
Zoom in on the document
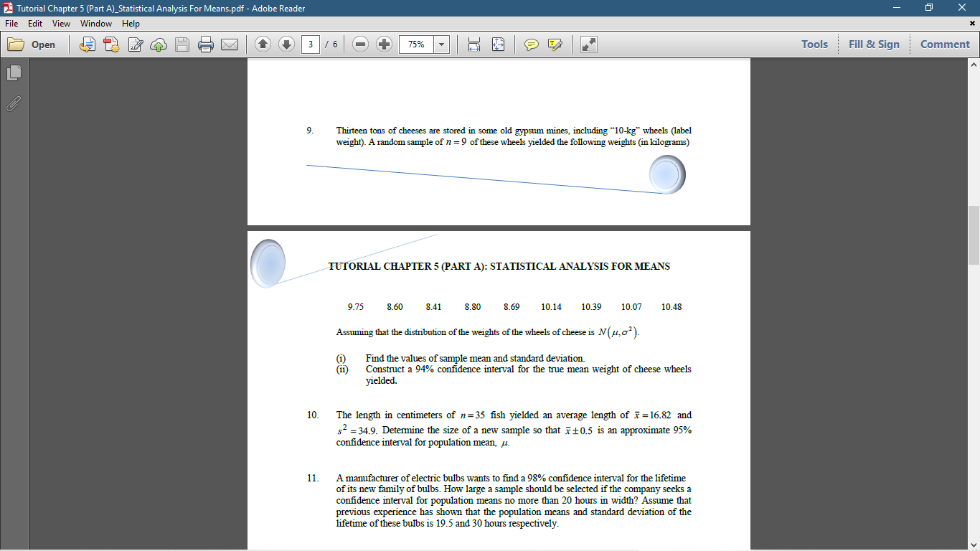pyautogui.click(x=384, y=44)
